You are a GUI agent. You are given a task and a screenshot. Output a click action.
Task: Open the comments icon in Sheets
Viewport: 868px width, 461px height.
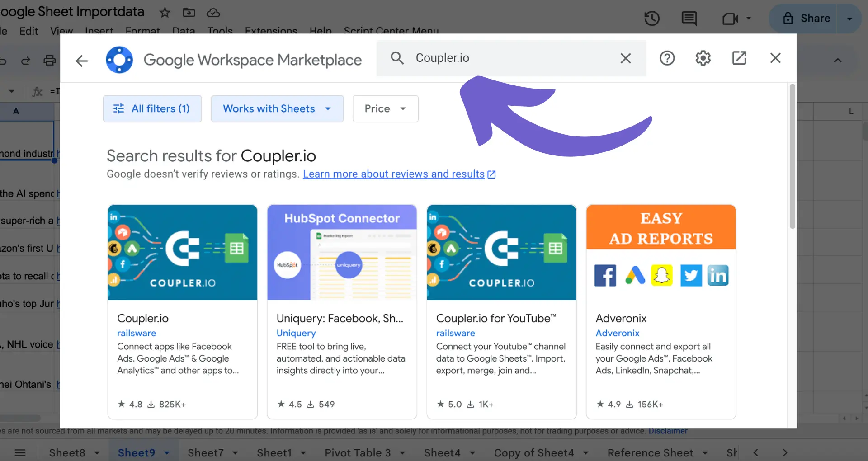[689, 19]
